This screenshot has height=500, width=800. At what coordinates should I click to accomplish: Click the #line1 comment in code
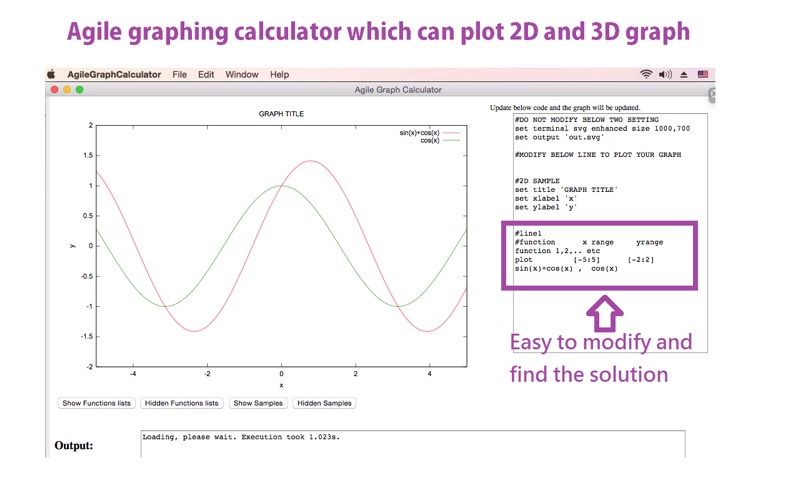(x=528, y=233)
